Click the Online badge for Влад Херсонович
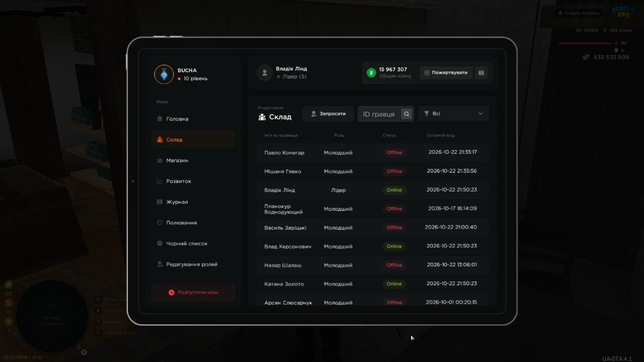The width and height of the screenshot is (644, 362). coord(394,246)
